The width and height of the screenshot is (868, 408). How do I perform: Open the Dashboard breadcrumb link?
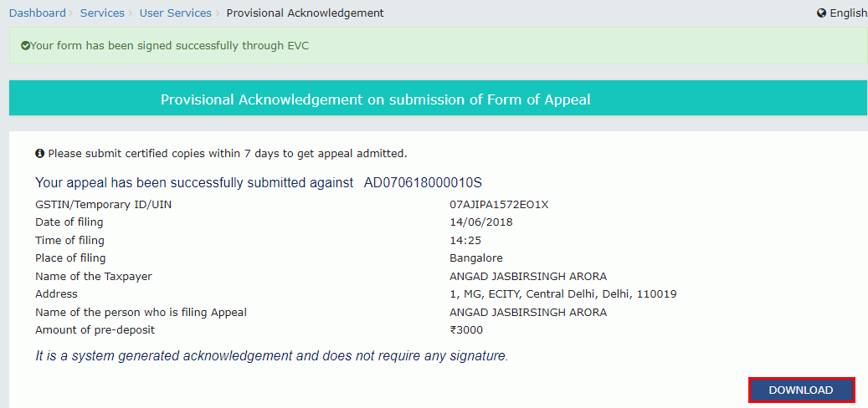pyautogui.click(x=38, y=13)
